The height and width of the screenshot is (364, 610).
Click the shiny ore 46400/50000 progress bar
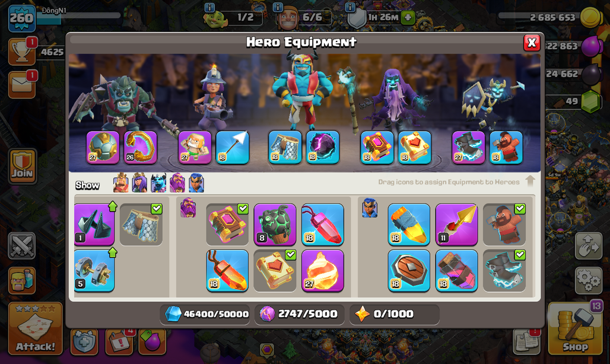(x=206, y=314)
